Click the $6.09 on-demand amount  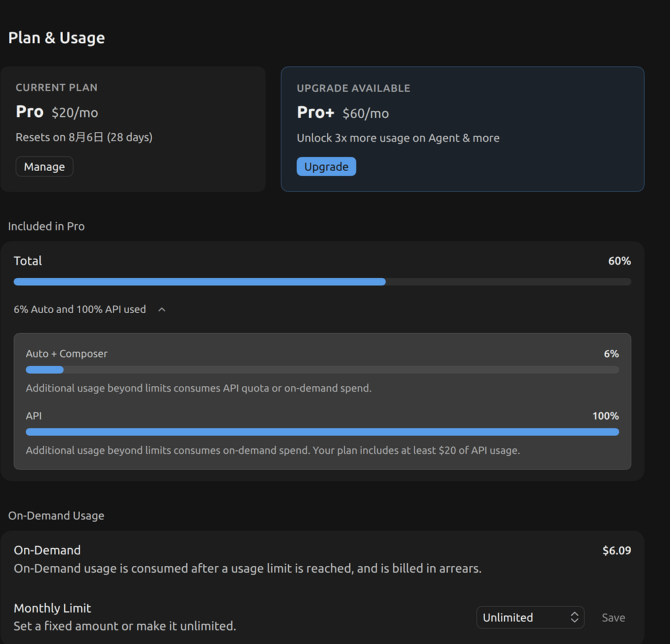(616, 550)
